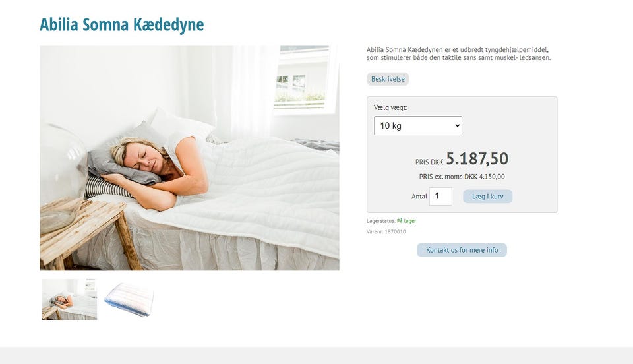633x364 pixels.
Task: Open the Beskrivelse description button
Action: tap(388, 79)
